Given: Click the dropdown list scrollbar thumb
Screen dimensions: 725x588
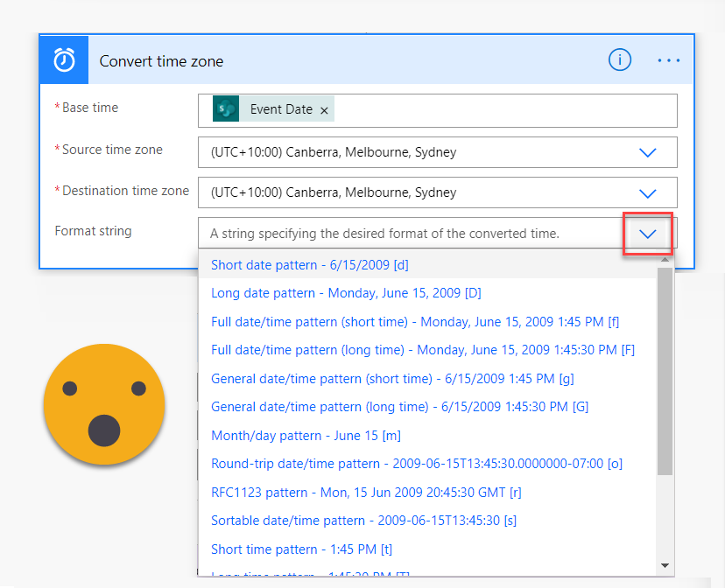Looking at the screenshot, I should pos(665,371).
